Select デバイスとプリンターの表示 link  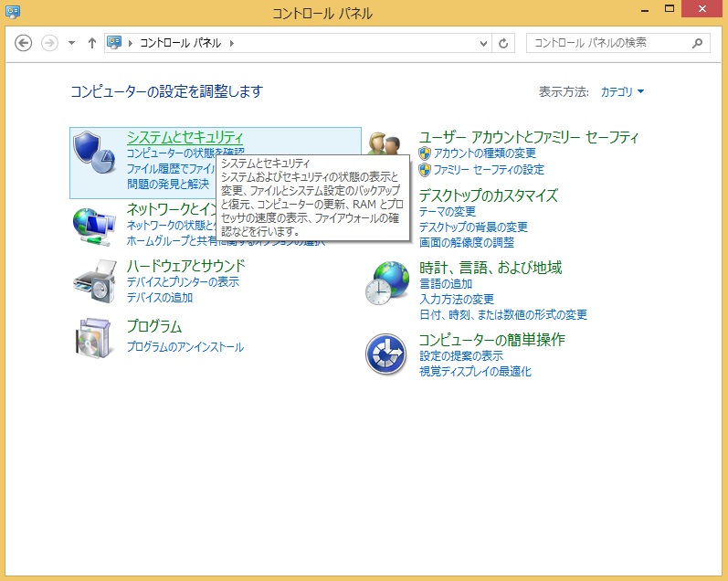(183, 282)
